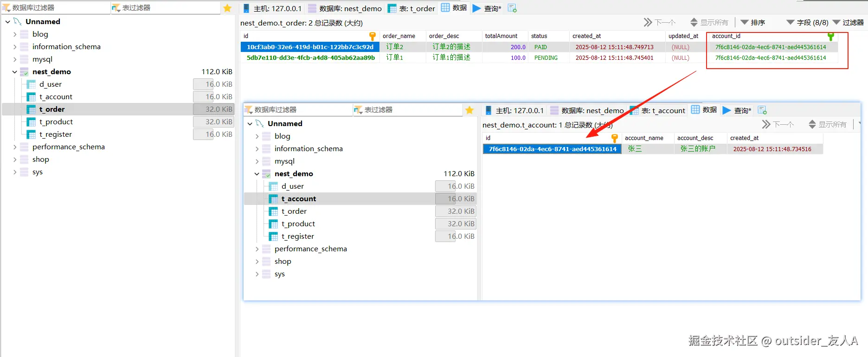The image size is (868, 357).
Task: Click d_user table icon in outer tree
Action: [x=31, y=84]
